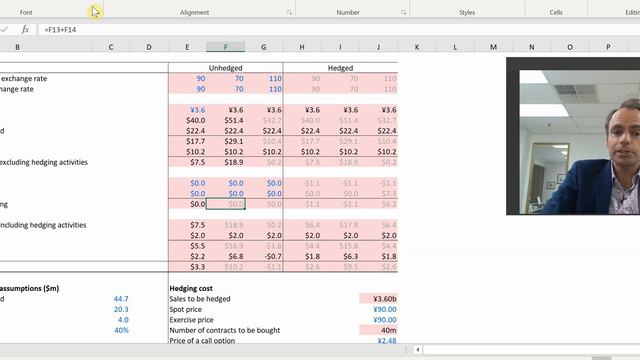Click the blue ¥3.6 cell in column E
640x360 pixels.
click(x=187, y=110)
